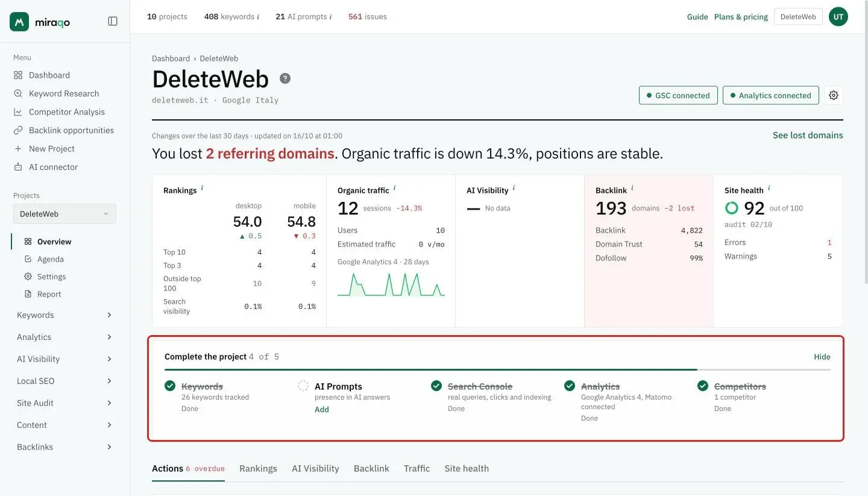Screen dimensions: 868x496
Task: Expand the Site Audit sidebar section
Action: tap(64, 403)
